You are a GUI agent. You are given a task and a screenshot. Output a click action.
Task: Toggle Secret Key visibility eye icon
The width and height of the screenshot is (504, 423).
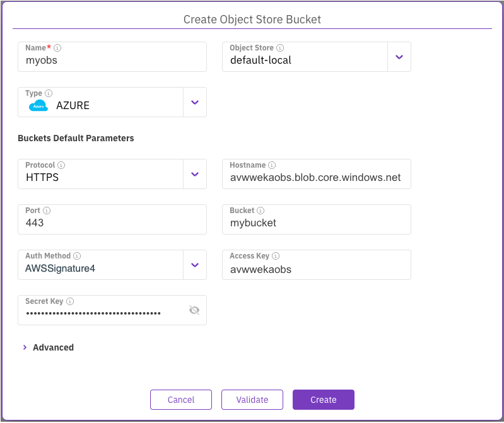(x=194, y=310)
